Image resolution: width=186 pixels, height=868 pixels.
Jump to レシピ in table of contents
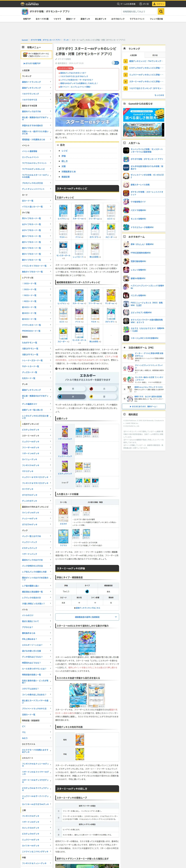point(64,151)
